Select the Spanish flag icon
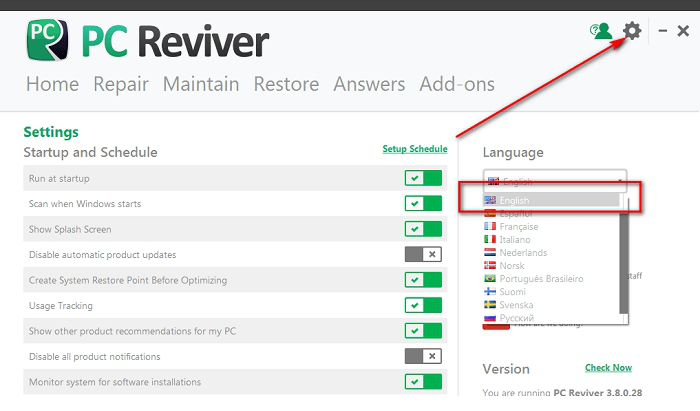700x411 pixels. 490,213
